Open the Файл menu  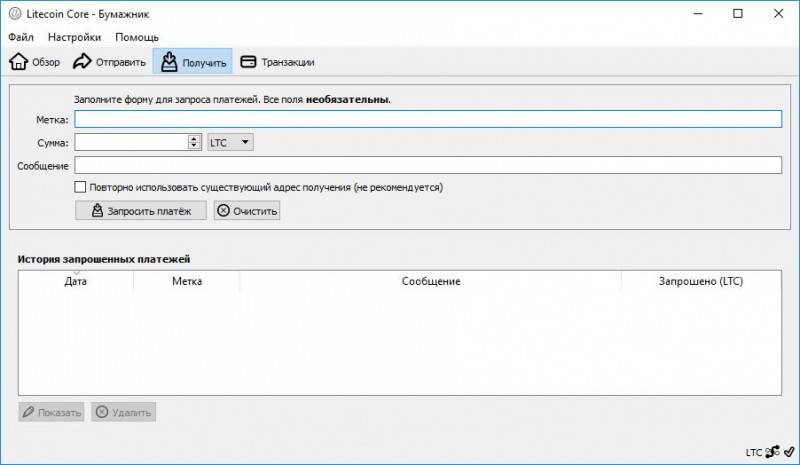click(x=21, y=37)
